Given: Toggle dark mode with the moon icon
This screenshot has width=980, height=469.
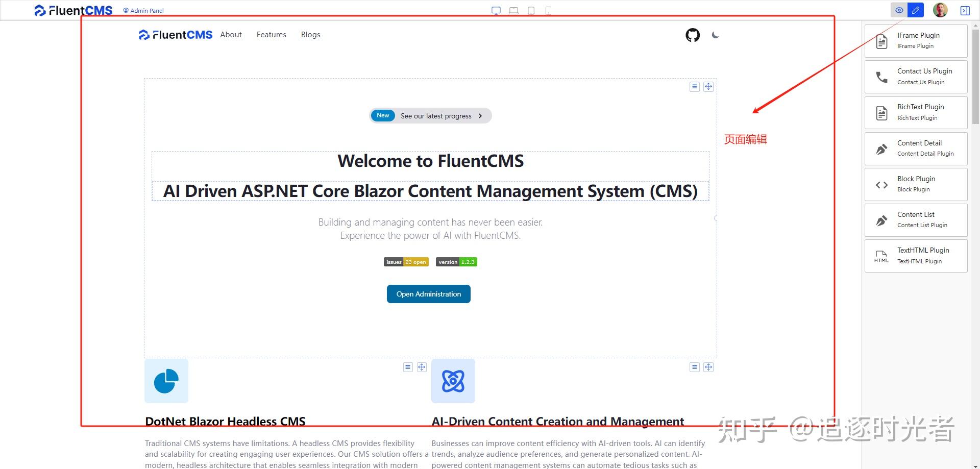Looking at the screenshot, I should pos(715,35).
